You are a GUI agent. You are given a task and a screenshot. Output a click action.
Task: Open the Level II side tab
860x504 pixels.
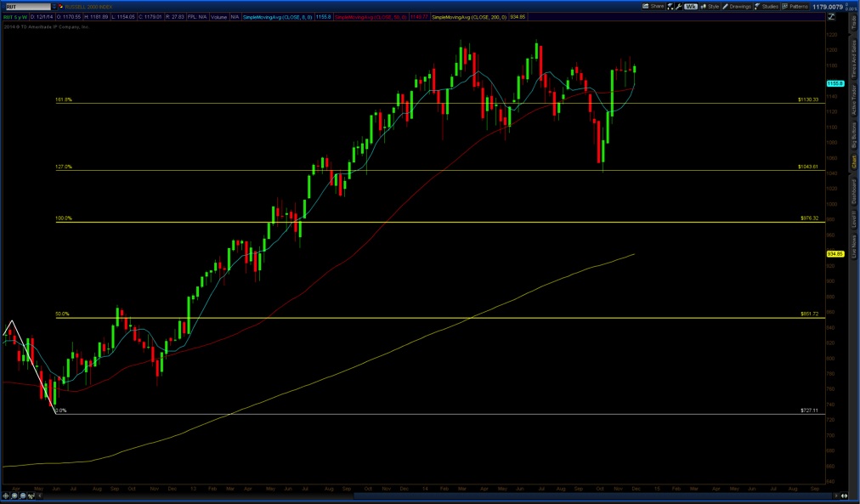[x=853, y=219]
